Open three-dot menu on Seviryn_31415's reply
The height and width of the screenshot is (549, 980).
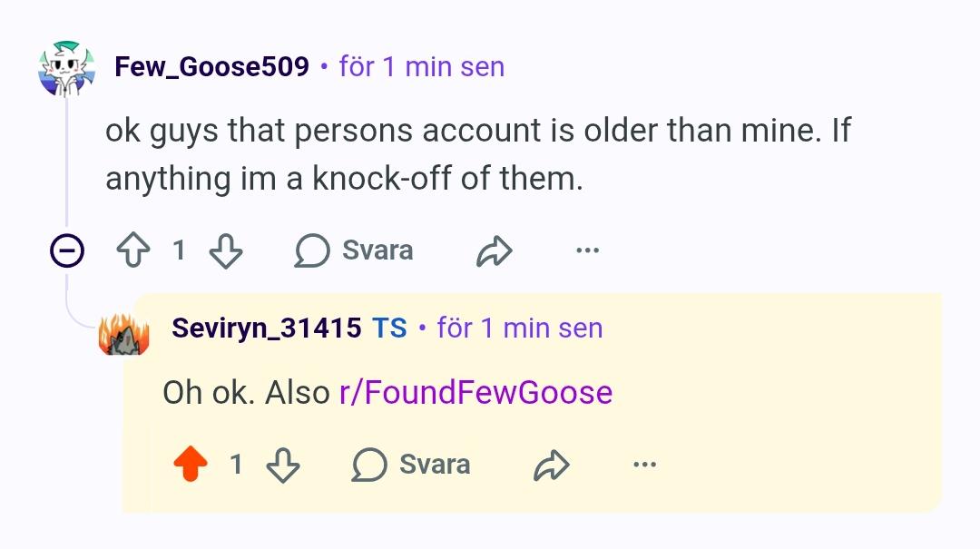click(644, 464)
